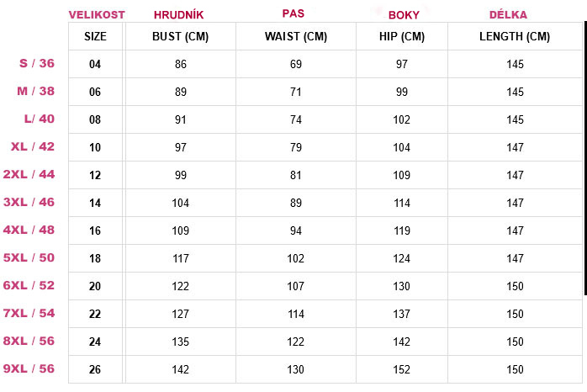The height and width of the screenshot is (392, 587).
Task: Click the S / 36 row label
Action: point(36,64)
